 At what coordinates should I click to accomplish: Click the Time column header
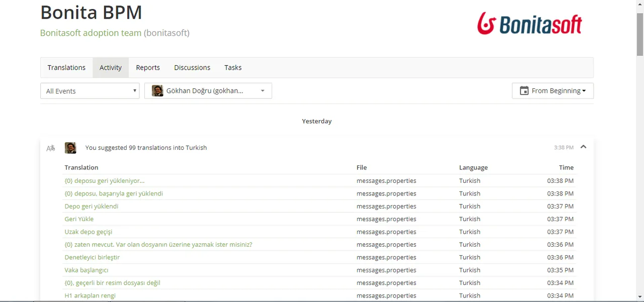566,167
